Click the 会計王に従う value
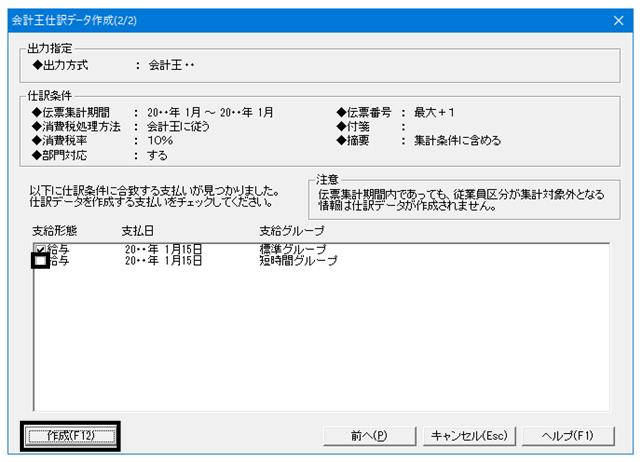 (178, 127)
